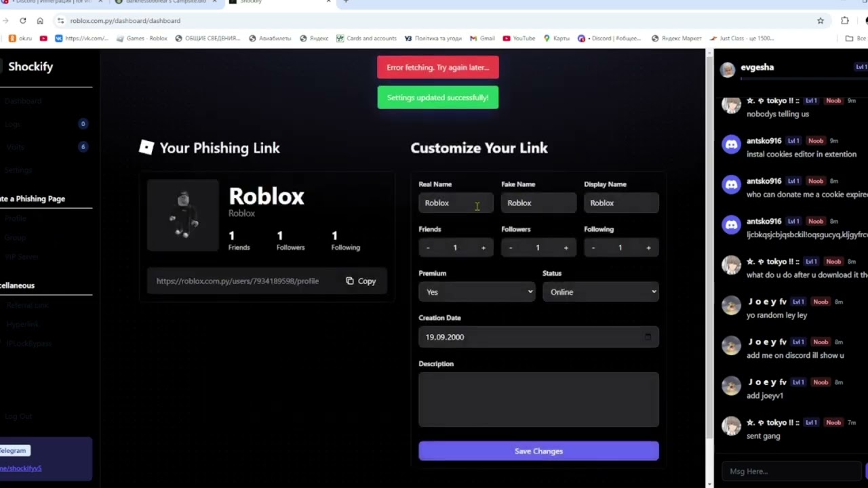Viewport: 868px width, 488px height.
Task: Click the Roblox avatar thumbnail in the preview
Action: tap(183, 216)
